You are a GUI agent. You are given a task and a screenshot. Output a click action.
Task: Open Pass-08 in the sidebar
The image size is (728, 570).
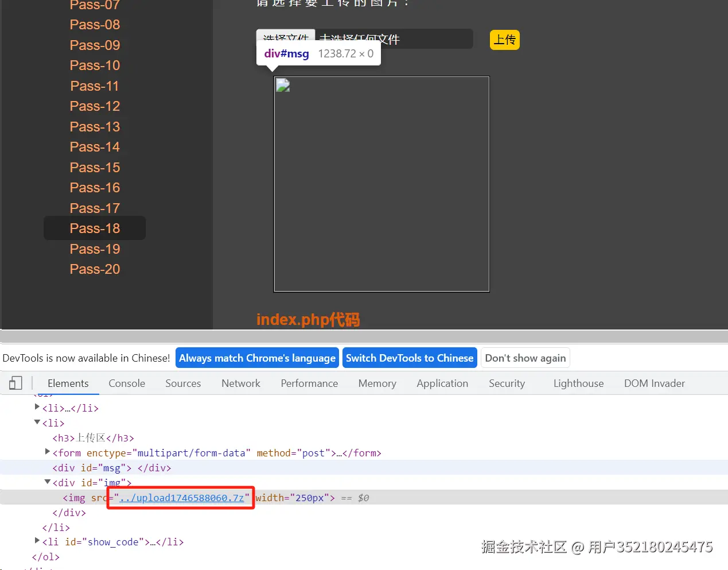point(95,25)
